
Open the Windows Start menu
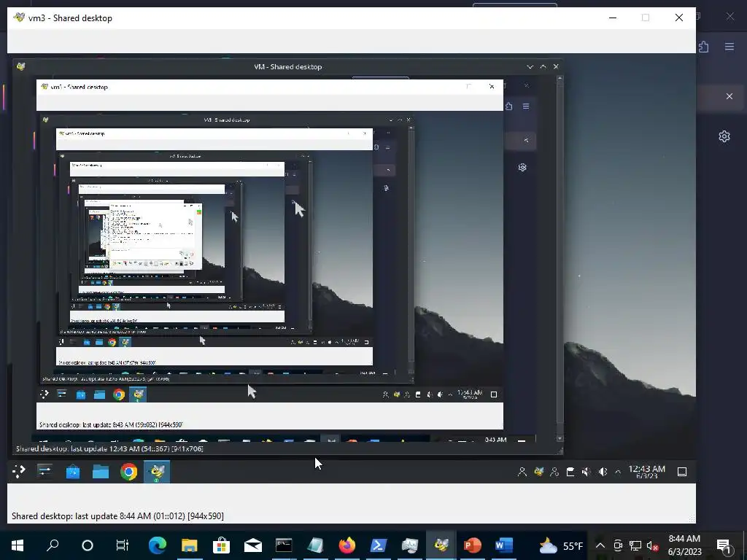click(18, 545)
